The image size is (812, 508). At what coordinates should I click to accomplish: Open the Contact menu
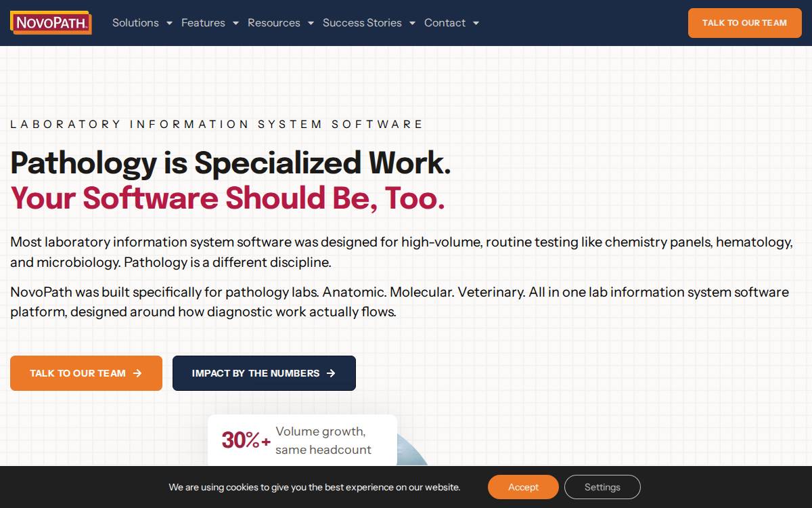[445, 23]
